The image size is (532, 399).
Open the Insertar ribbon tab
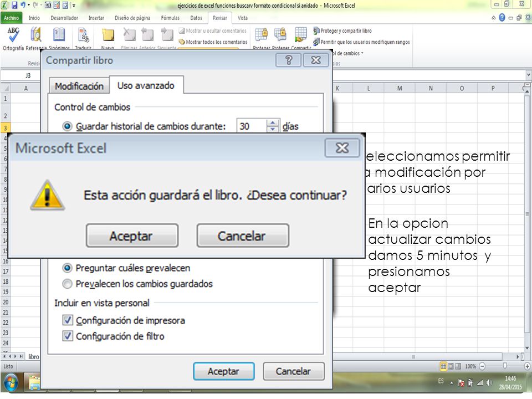click(x=96, y=18)
